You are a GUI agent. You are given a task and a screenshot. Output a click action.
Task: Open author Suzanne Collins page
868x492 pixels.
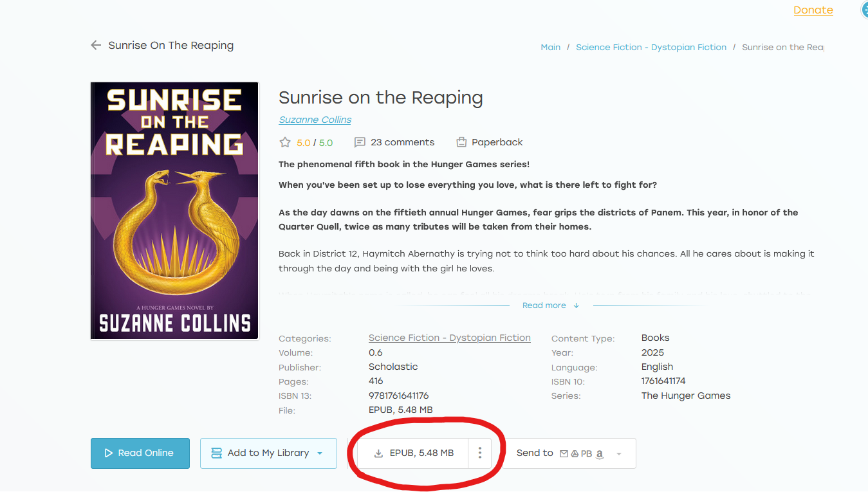315,120
